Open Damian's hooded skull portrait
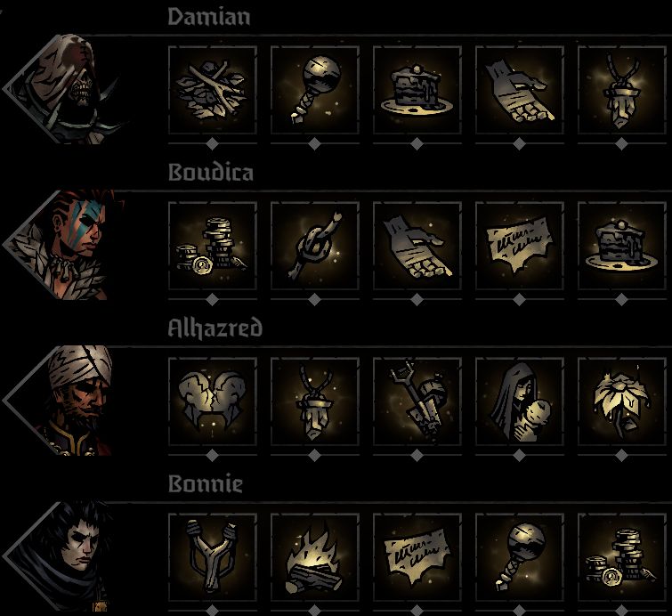672x616 pixels. 64,89
